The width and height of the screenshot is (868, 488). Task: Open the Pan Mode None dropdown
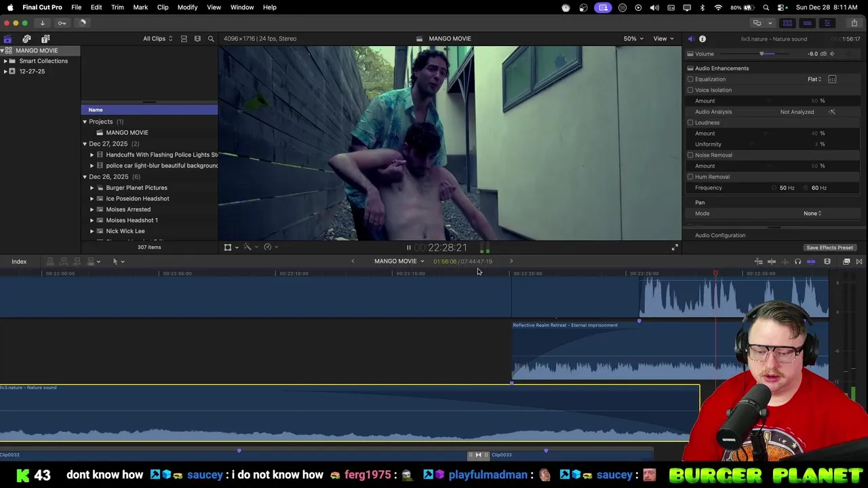(x=812, y=213)
